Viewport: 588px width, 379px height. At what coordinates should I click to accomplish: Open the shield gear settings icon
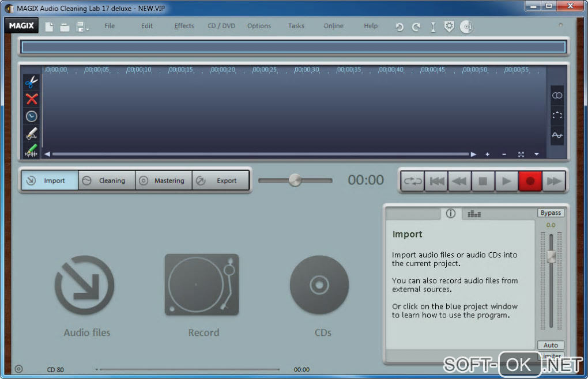tap(449, 26)
